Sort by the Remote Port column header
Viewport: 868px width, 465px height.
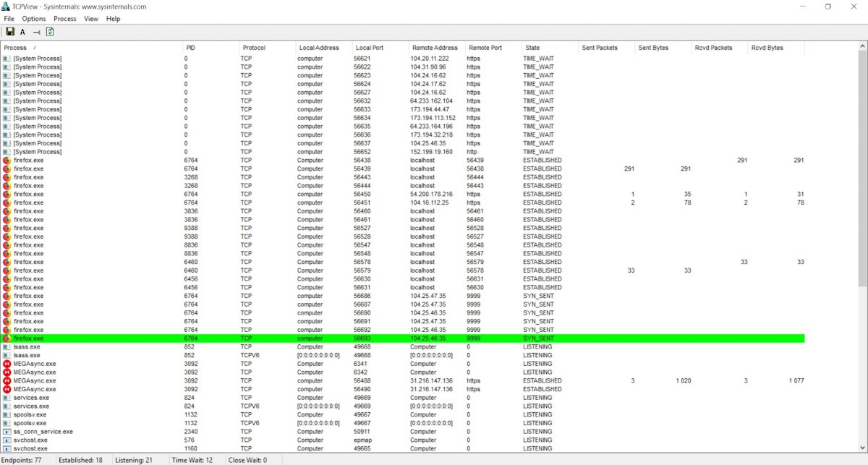click(x=493, y=48)
